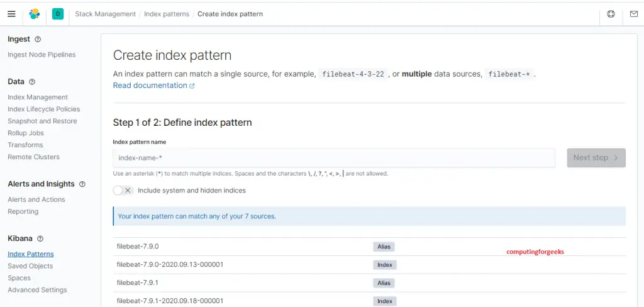Open Snapshot and Restore
Image resolution: width=644 pixels, height=307 pixels.
tap(42, 121)
